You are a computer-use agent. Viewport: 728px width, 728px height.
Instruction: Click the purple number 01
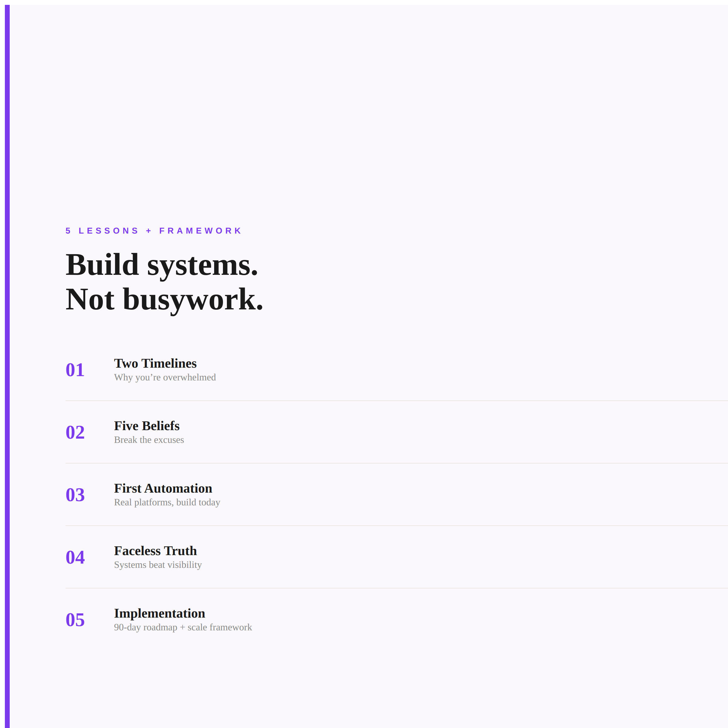tap(75, 370)
